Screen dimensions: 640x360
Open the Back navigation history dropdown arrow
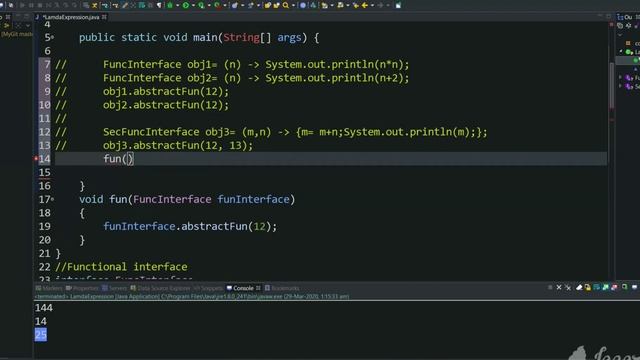coord(372,5)
